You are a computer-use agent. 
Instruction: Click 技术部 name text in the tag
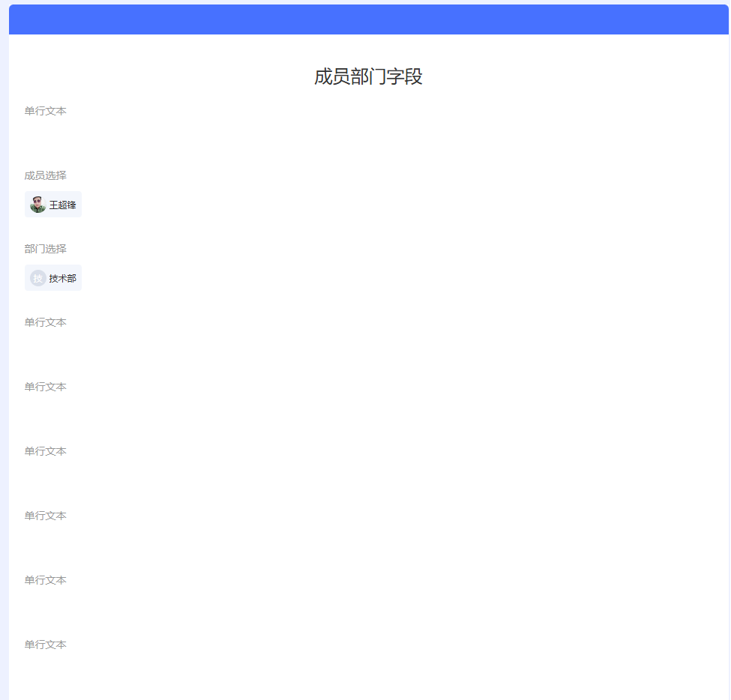click(62, 277)
